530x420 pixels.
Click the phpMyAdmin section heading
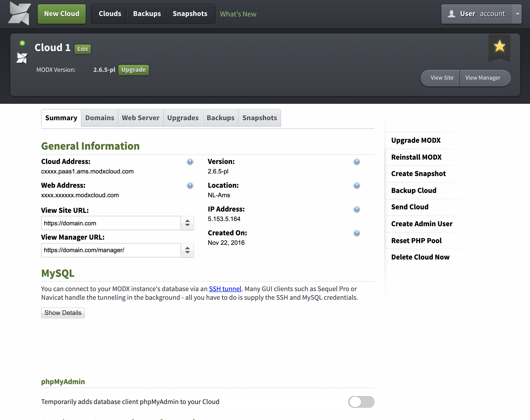coord(63,382)
